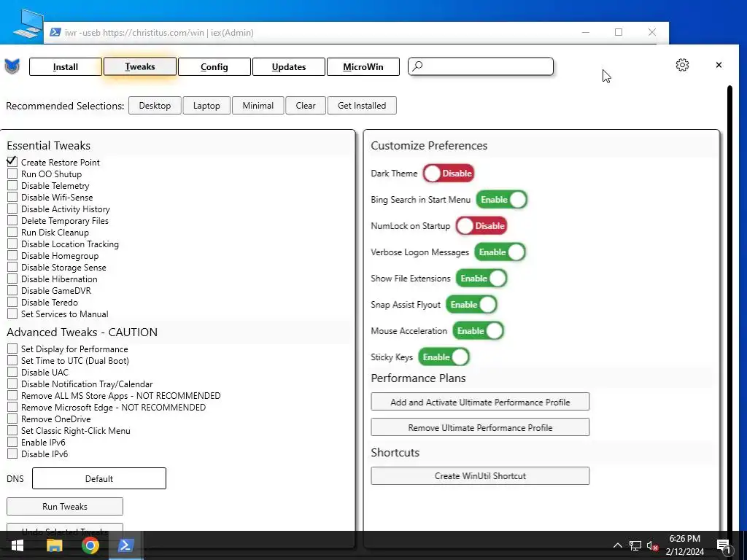Click the search magnifier icon
Image resolution: width=747 pixels, height=560 pixels.
(x=417, y=66)
